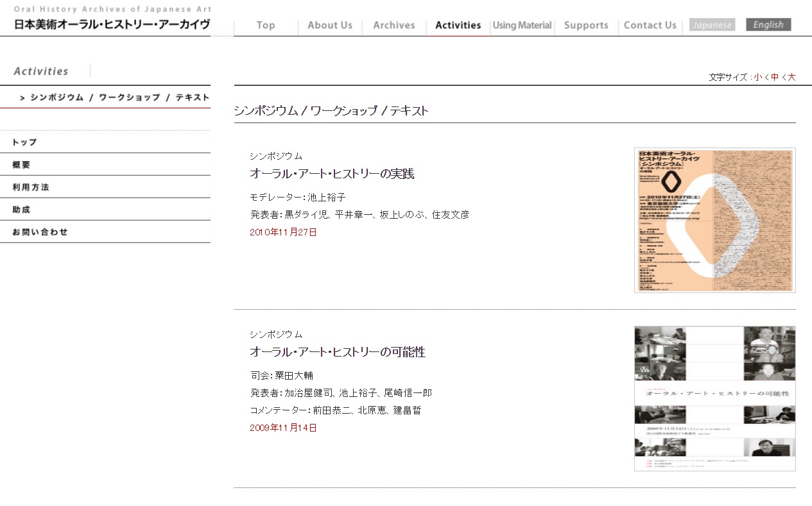The width and height of the screenshot is (812, 506).
Task: Open 概要 in the sidebar menu
Action: (x=21, y=165)
